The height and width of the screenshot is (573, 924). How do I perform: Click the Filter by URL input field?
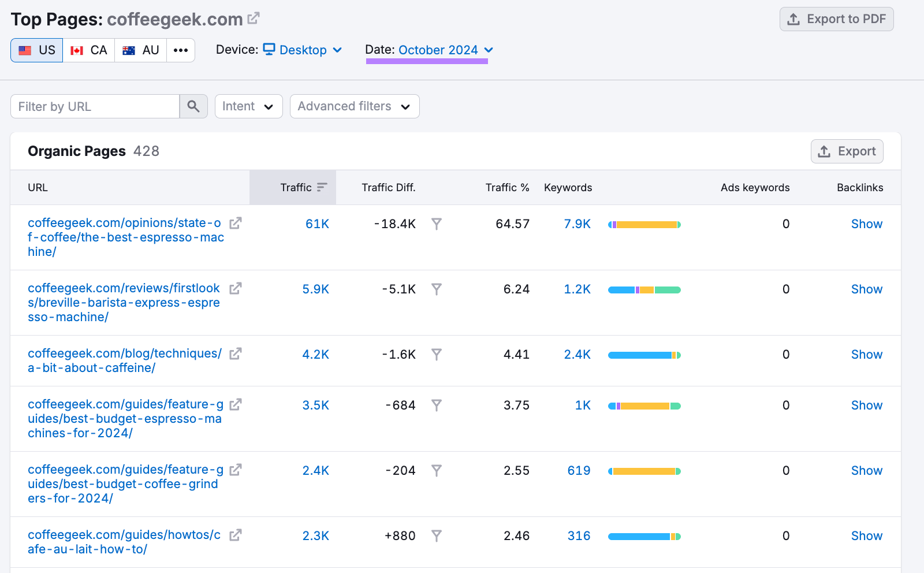(95, 106)
